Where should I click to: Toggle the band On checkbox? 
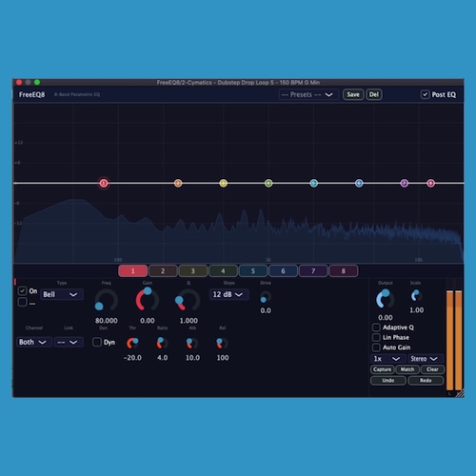pos(22,290)
